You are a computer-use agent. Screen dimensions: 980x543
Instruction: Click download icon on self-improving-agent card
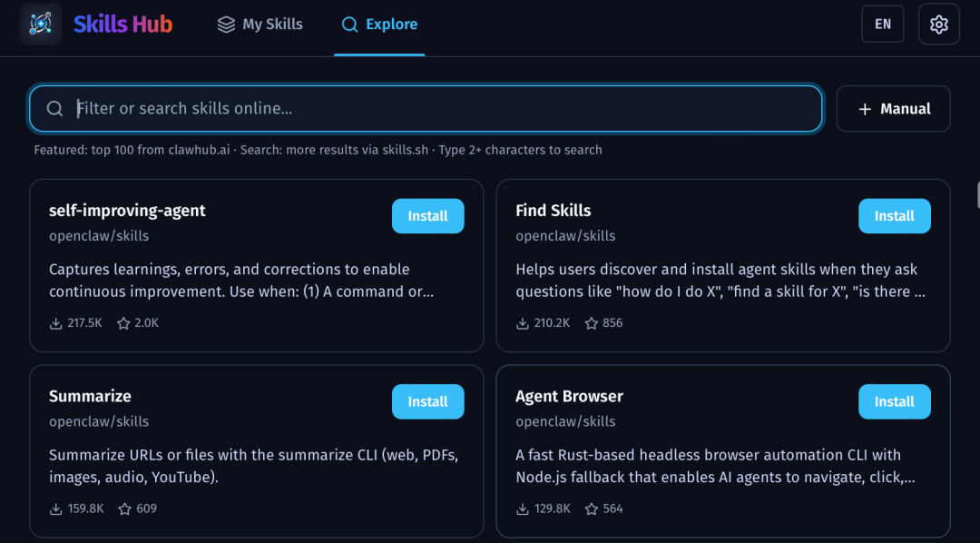[56, 323]
